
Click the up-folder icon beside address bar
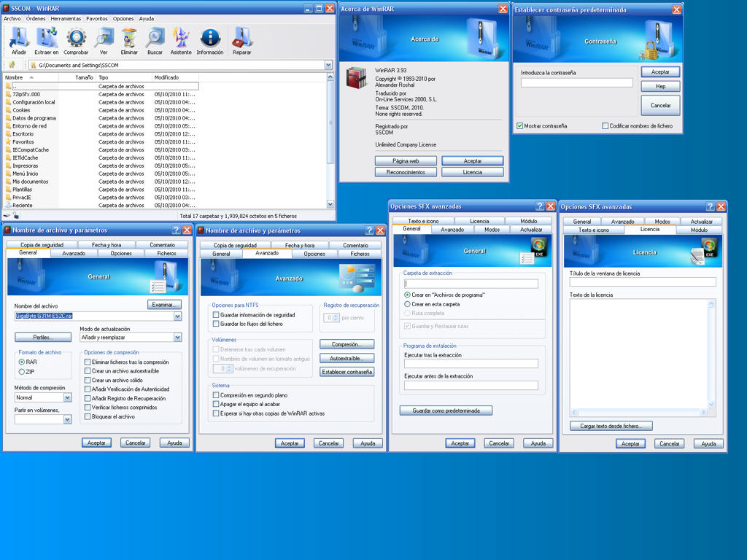pos(12,65)
